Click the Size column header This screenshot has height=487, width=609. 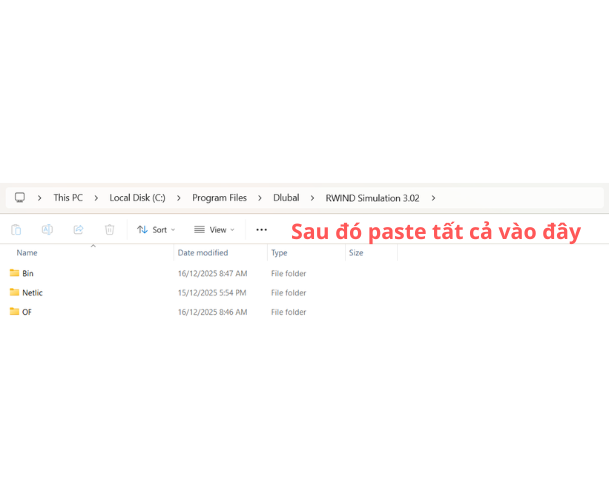click(355, 253)
